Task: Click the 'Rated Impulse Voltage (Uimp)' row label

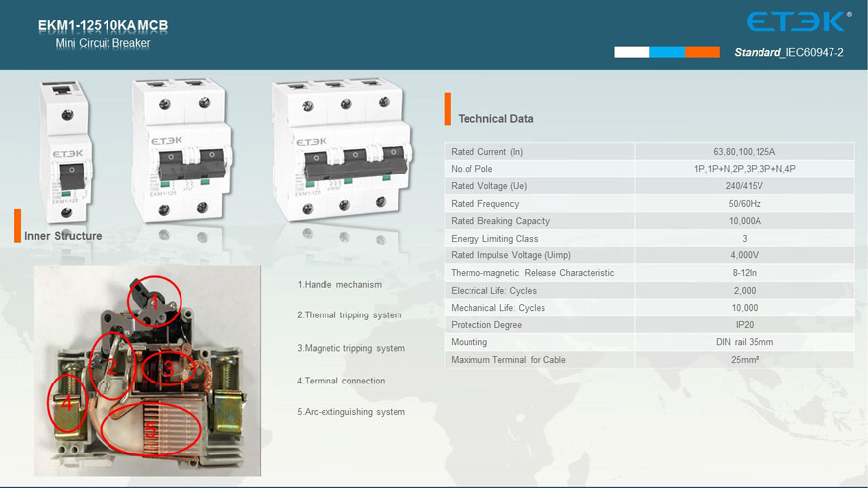Action: coord(511,255)
